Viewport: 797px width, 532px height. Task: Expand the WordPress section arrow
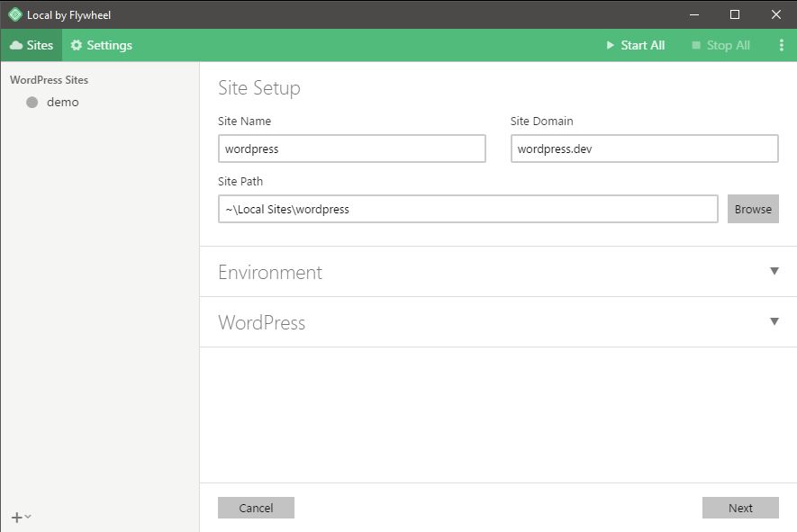point(774,321)
